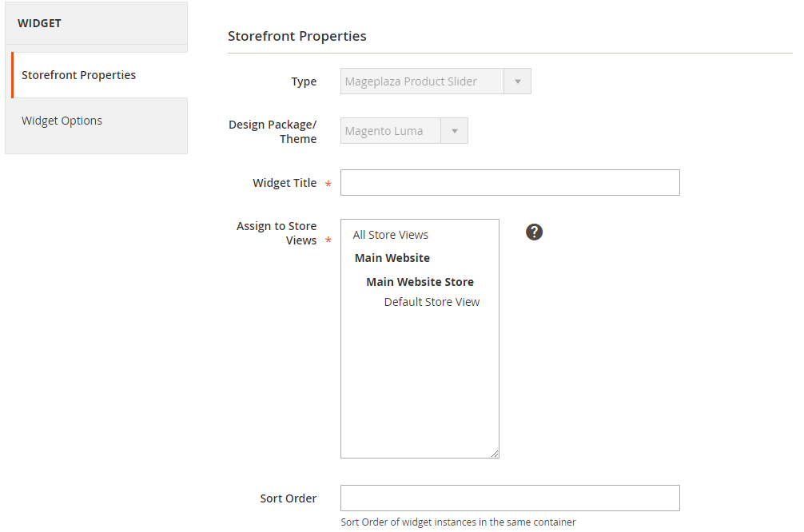Select Main Website in store list

click(x=392, y=258)
